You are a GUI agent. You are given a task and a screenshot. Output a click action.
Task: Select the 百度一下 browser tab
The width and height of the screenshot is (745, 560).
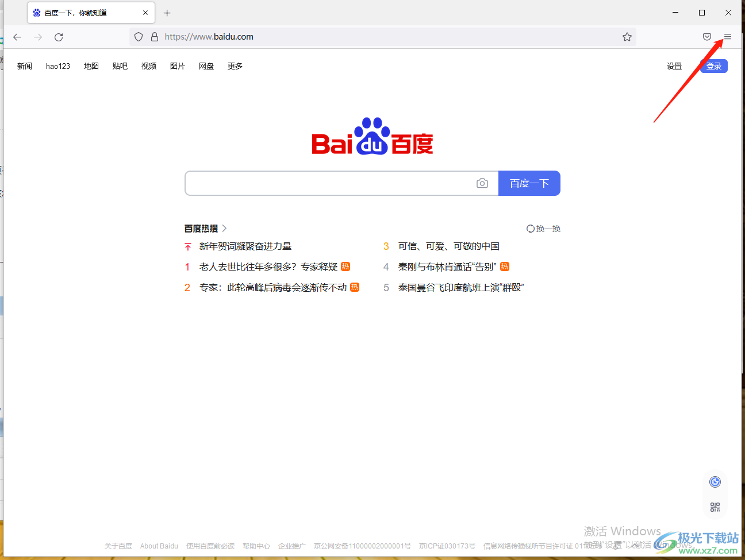pos(91,13)
